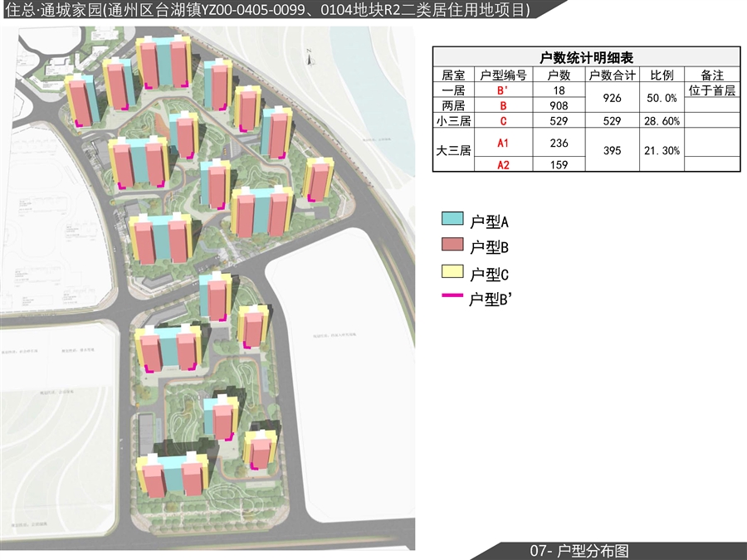Select the 两居 row label cell
Viewport: 747px width, 560px height.
click(453, 105)
